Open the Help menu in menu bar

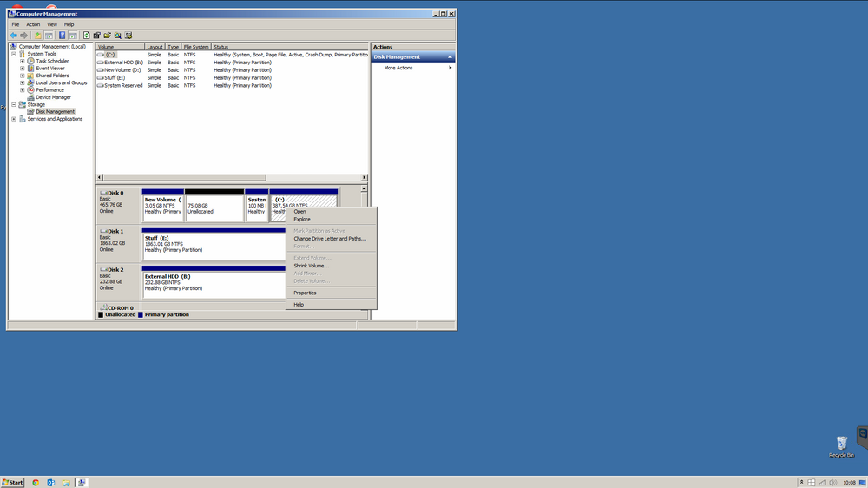pyautogui.click(x=69, y=24)
